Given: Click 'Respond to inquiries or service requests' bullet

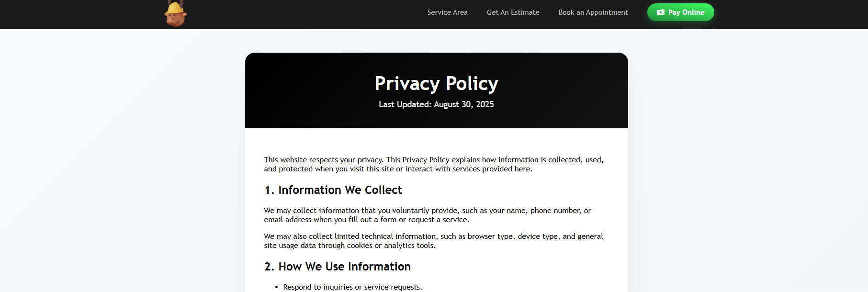Looking at the screenshot, I should tap(352, 287).
